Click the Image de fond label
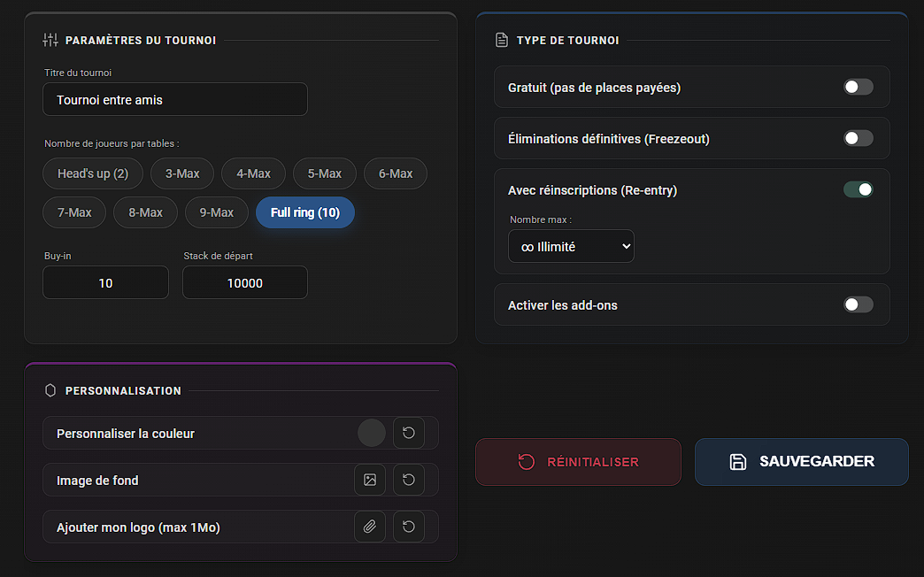Viewport: 924px width, 577px height. point(97,481)
